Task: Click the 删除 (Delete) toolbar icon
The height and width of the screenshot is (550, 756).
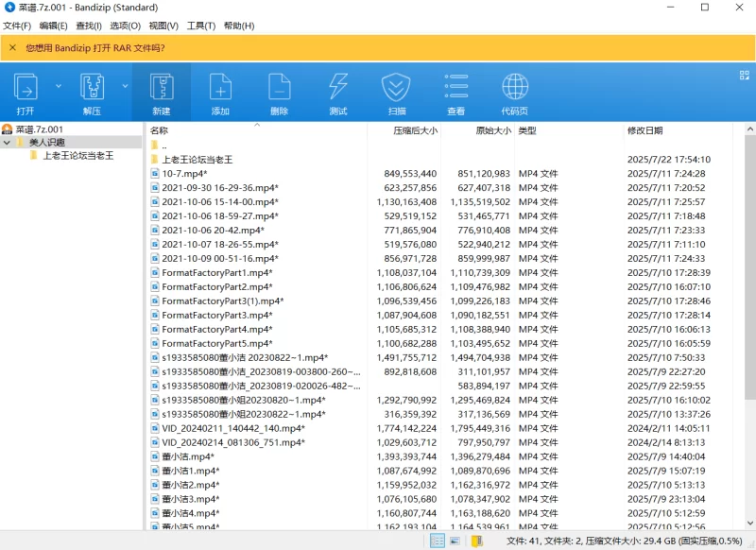Action: tap(279, 87)
